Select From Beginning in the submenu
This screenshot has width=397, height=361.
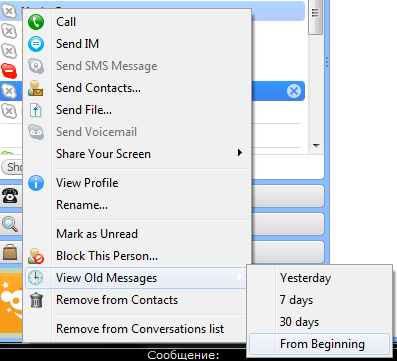click(x=319, y=344)
